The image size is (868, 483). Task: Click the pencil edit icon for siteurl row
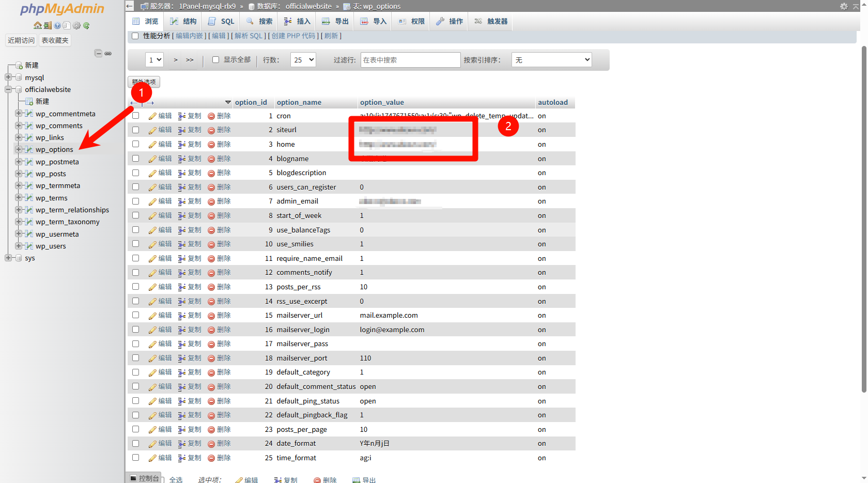152,130
